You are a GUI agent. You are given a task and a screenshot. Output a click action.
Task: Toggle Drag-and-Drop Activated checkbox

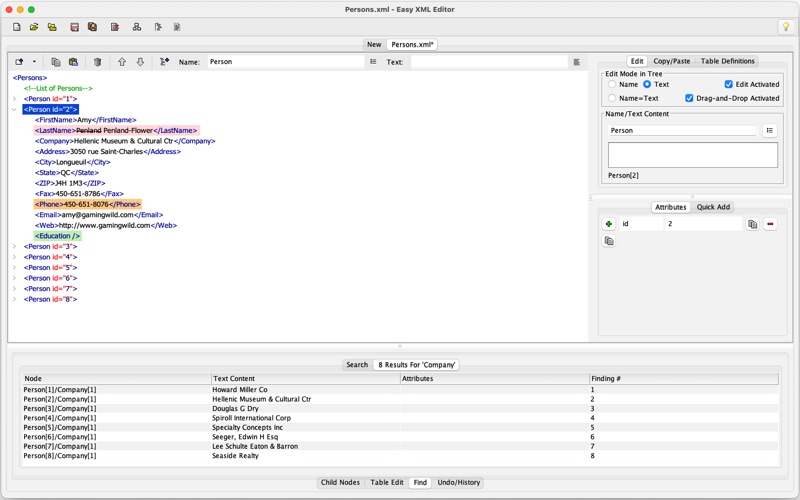click(689, 98)
